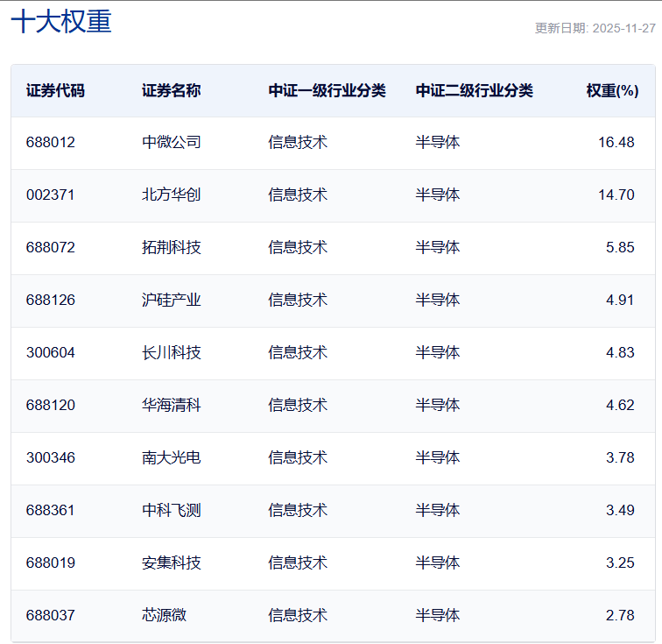The width and height of the screenshot is (662, 644).
Task: Open the 中微公司 security name
Action: tap(171, 142)
